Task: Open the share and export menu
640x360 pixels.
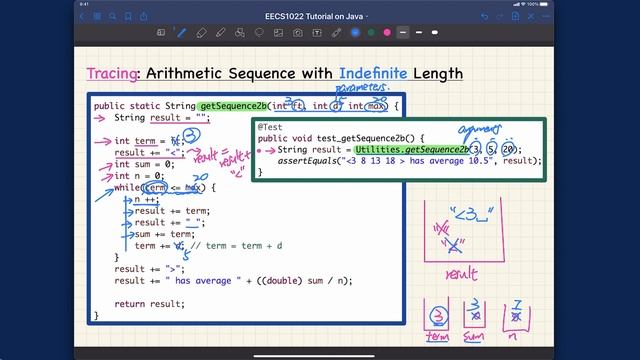Action: [x=144, y=16]
